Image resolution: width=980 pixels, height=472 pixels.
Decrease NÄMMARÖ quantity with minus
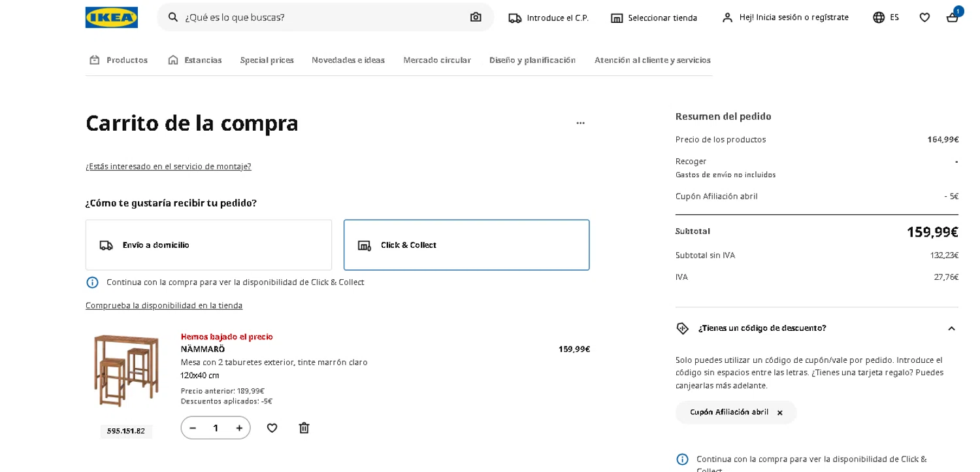point(193,428)
